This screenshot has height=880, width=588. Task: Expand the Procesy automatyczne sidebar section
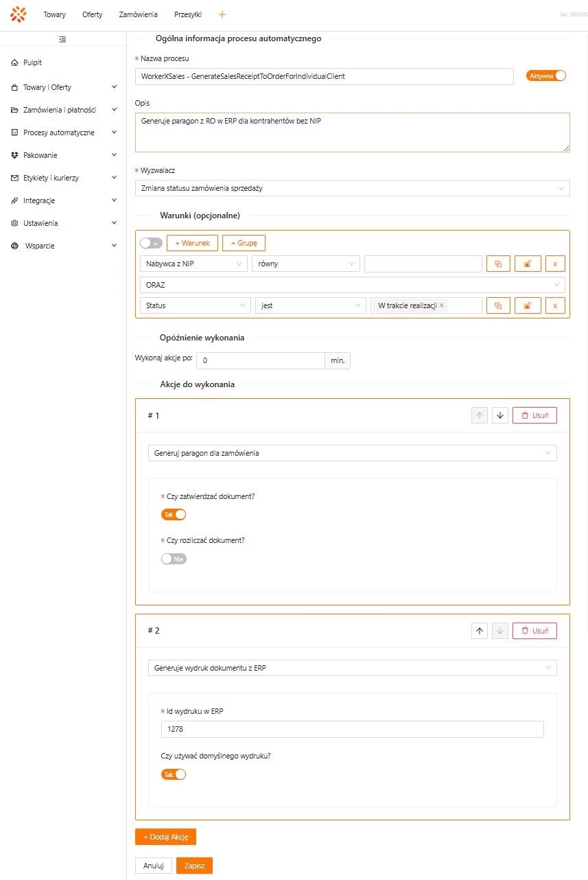pyautogui.click(x=63, y=132)
